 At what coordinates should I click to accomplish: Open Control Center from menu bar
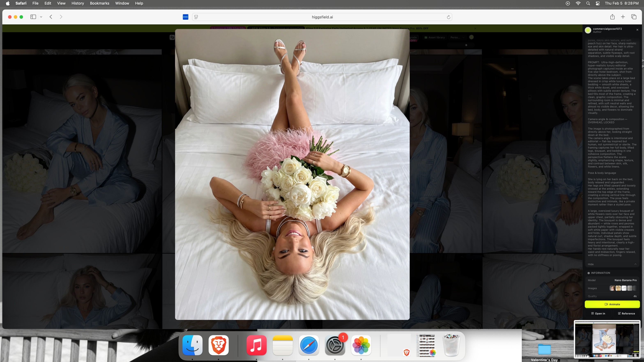coord(598,3)
